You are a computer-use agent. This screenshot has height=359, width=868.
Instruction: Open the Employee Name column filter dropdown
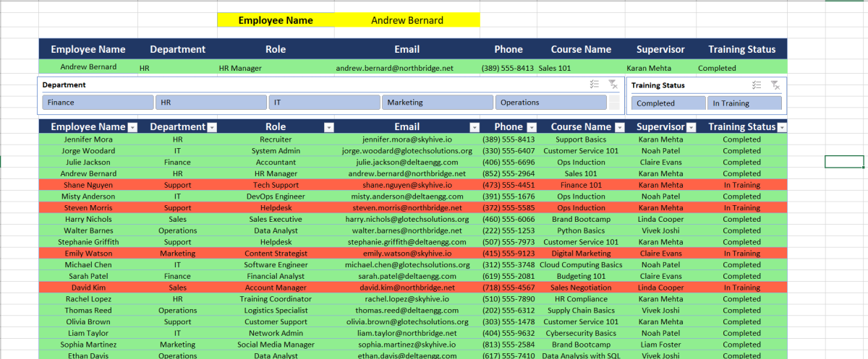[132, 127]
